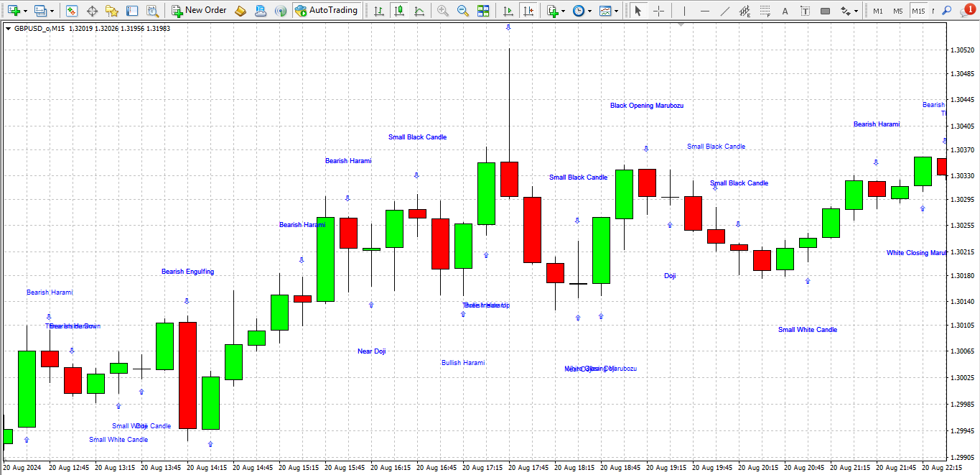Open the notifications chat bubble

pyautogui.click(x=966, y=10)
